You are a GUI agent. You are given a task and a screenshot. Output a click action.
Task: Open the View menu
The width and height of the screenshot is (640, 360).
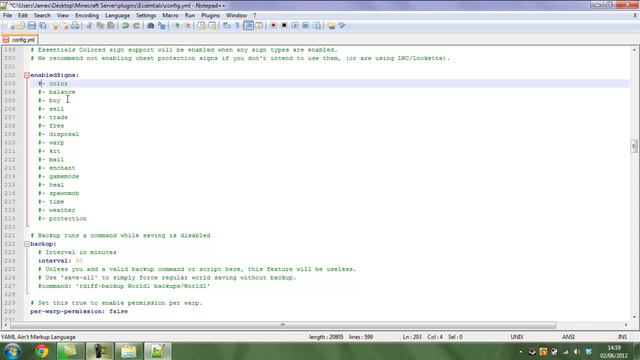(63, 16)
